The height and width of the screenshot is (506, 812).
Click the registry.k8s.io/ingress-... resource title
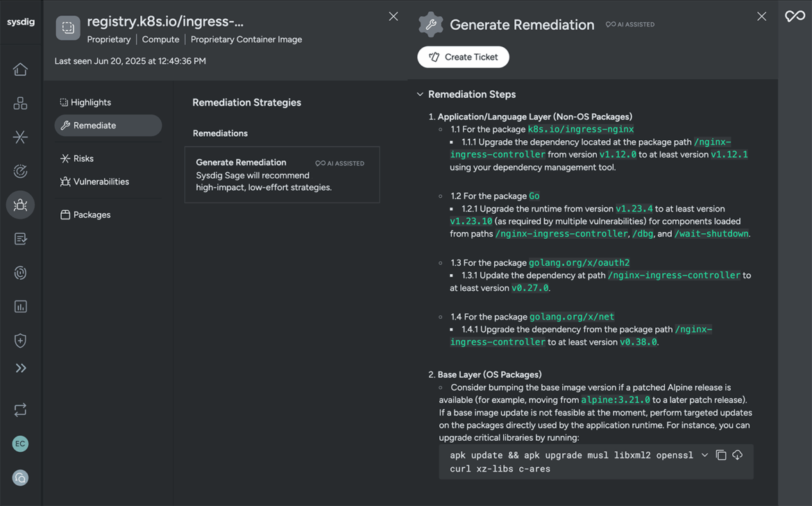[165, 22]
